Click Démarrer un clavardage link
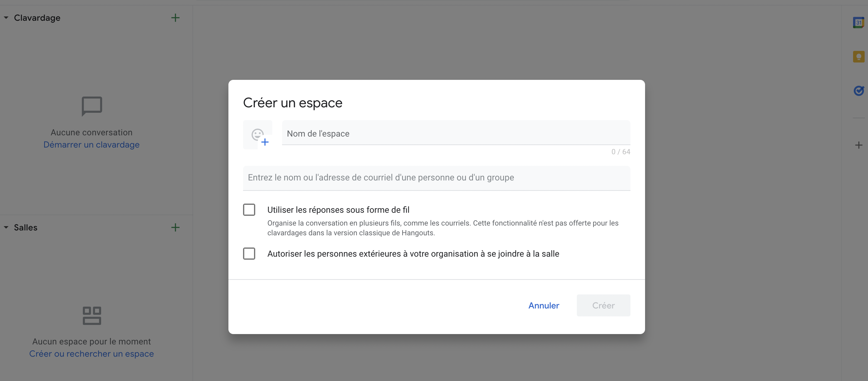The width and height of the screenshot is (868, 381). click(x=91, y=145)
